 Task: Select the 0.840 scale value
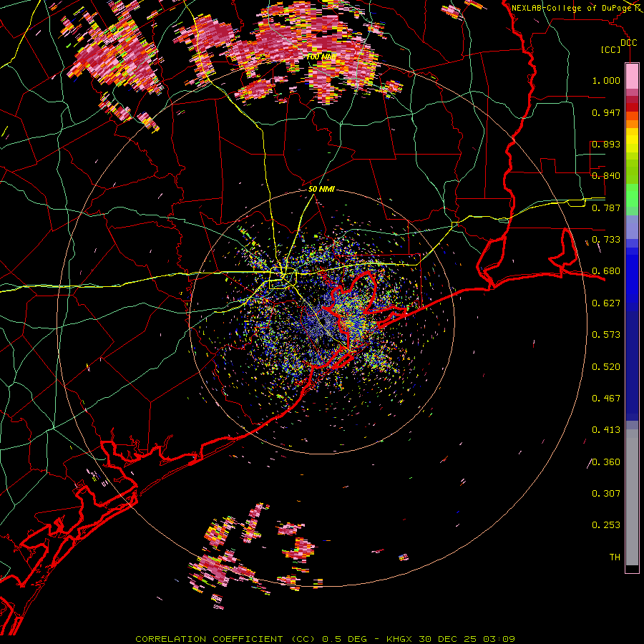(x=606, y=176)
